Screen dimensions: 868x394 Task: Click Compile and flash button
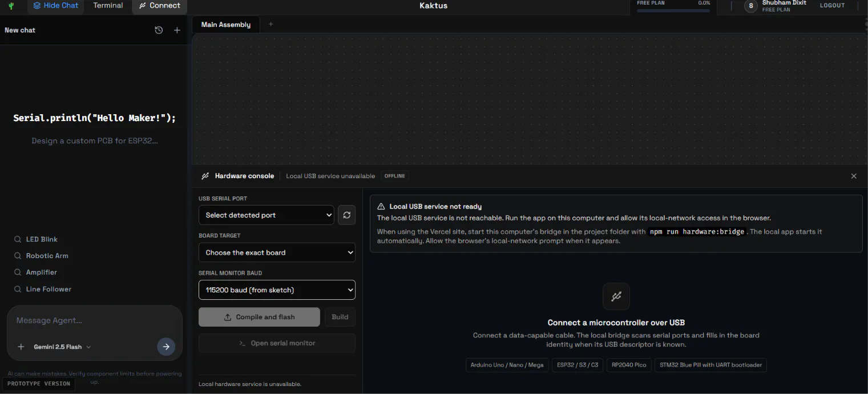pyautogui.click(x=259, y=317)
